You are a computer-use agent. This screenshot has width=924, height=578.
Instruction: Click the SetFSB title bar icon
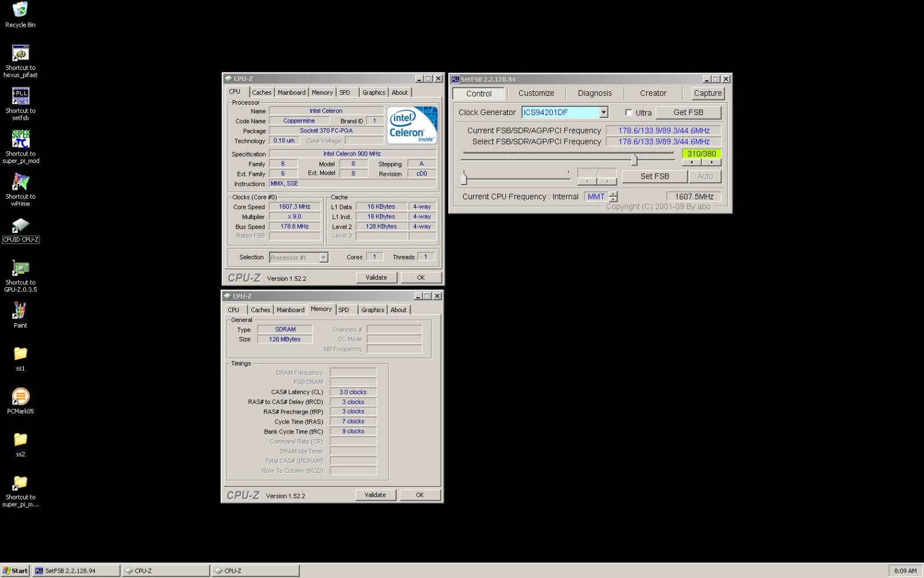[x=455, y=79]
